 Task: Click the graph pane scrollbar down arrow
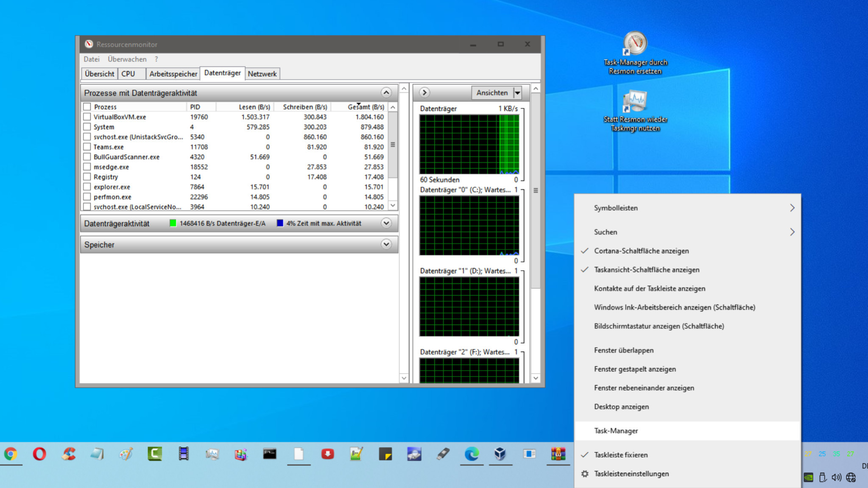536,378
